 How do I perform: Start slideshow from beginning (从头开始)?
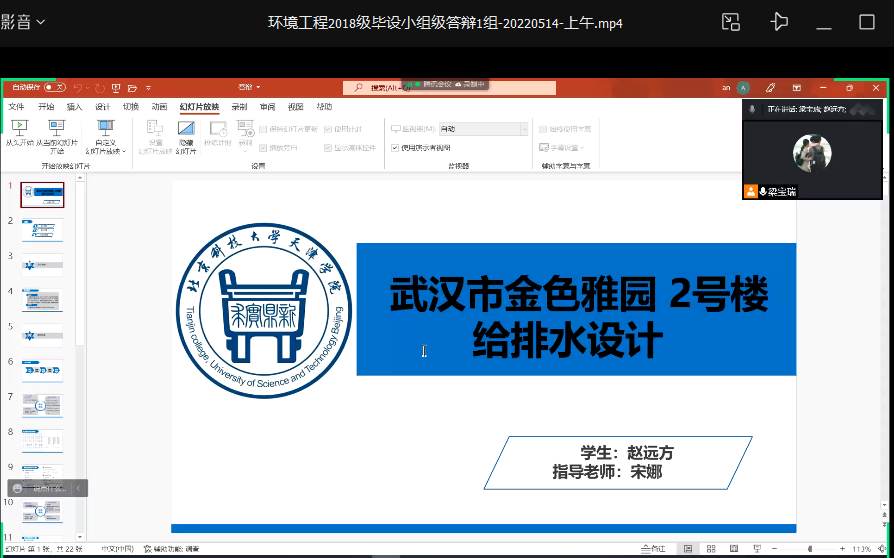18,128
